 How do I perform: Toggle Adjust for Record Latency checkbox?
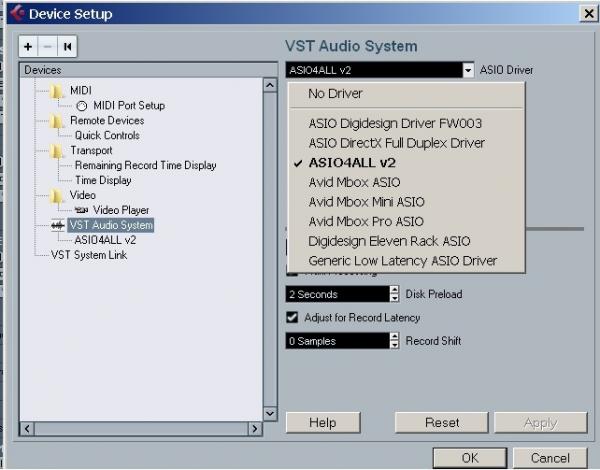click(x=292, y=317)
